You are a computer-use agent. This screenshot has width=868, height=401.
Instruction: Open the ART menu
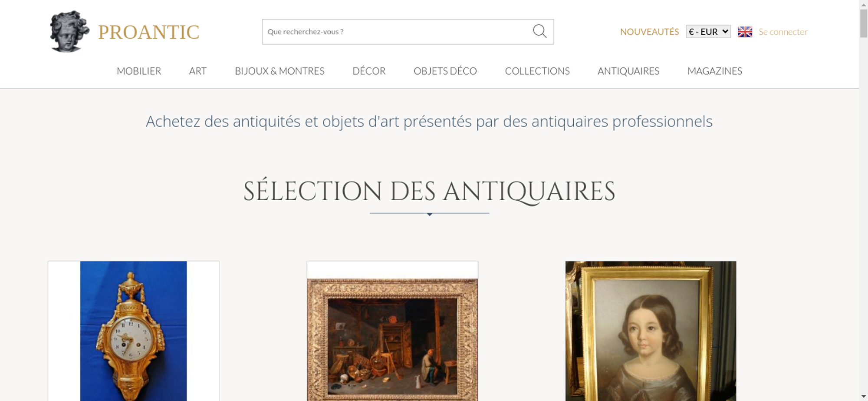coord(198,71)
